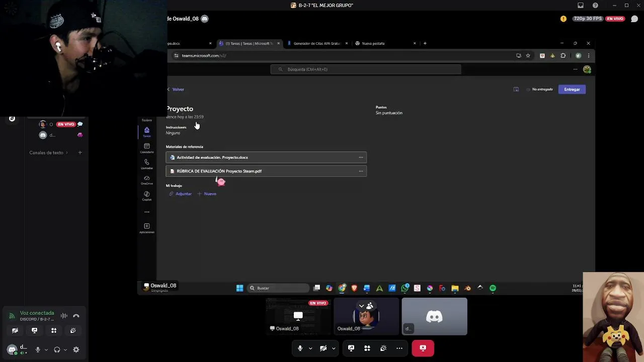Image resolution: width=644 pixels, height=362 pixels.
Task: Show more Teams sidebar apps (three dots)
Action: 147,212
